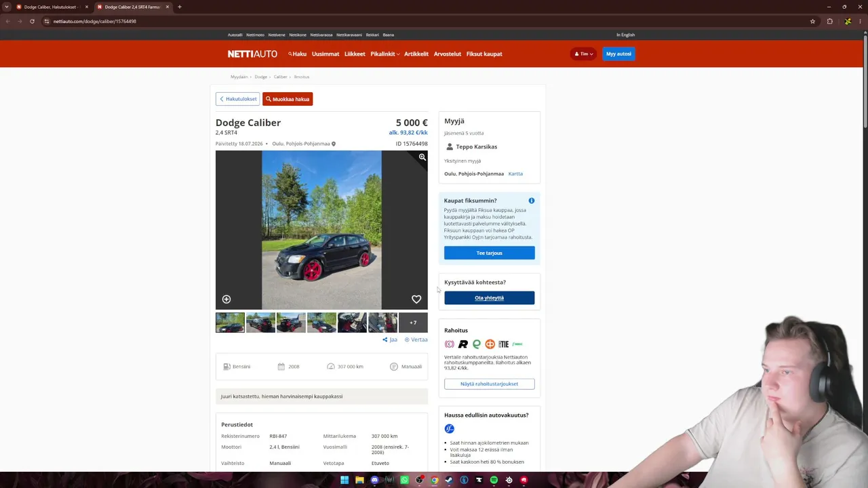The width and height of the screenshot is (868, 488).
Task: Click the Muokkaa hakua button
Action: (x=288, y=99)
